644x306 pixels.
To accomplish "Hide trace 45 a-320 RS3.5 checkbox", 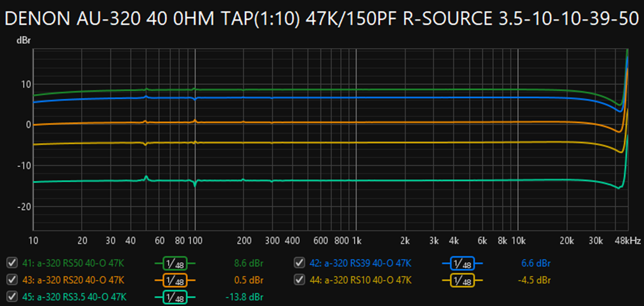I will click(12, 297).
